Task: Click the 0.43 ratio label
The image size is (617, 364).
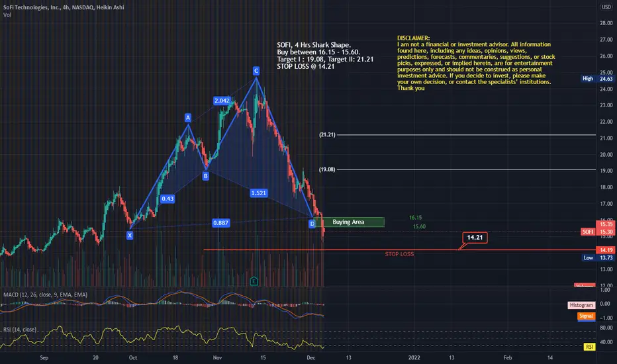Action: click(167, 199)
